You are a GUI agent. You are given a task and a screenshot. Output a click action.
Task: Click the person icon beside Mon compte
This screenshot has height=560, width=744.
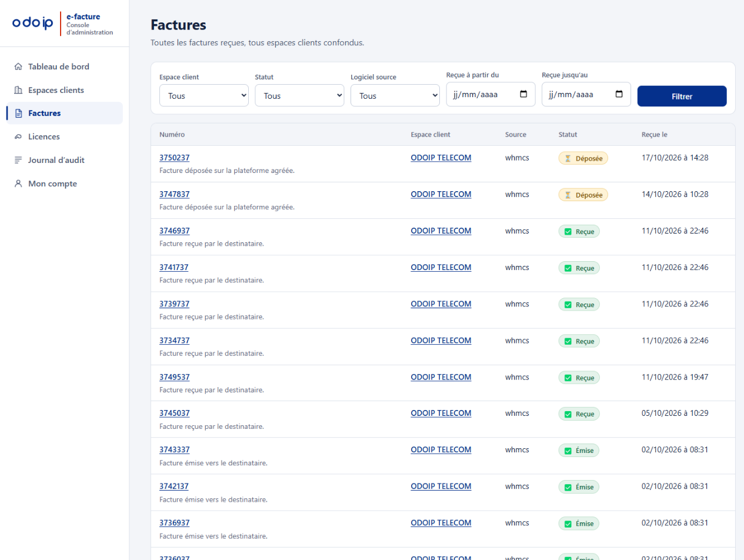tap(18, 184)
